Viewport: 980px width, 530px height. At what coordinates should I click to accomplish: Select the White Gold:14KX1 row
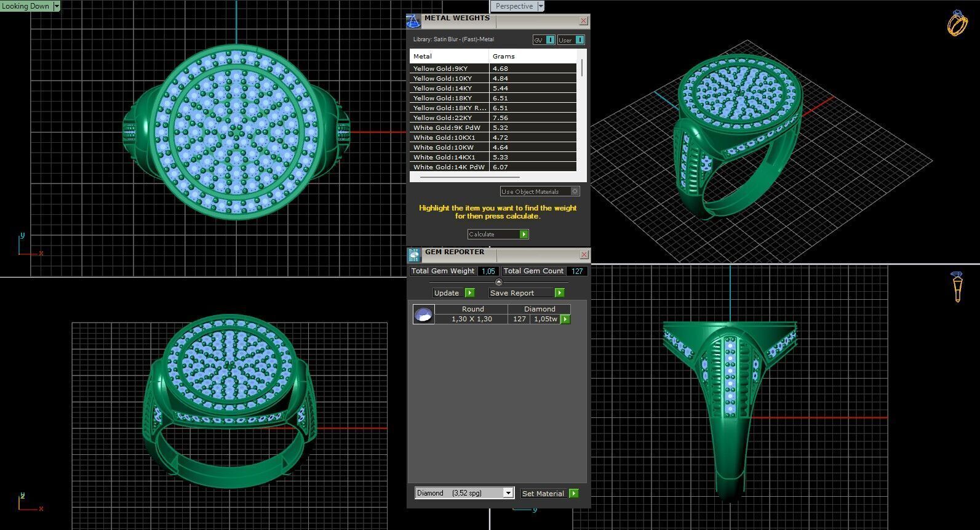tap(493, 157)
